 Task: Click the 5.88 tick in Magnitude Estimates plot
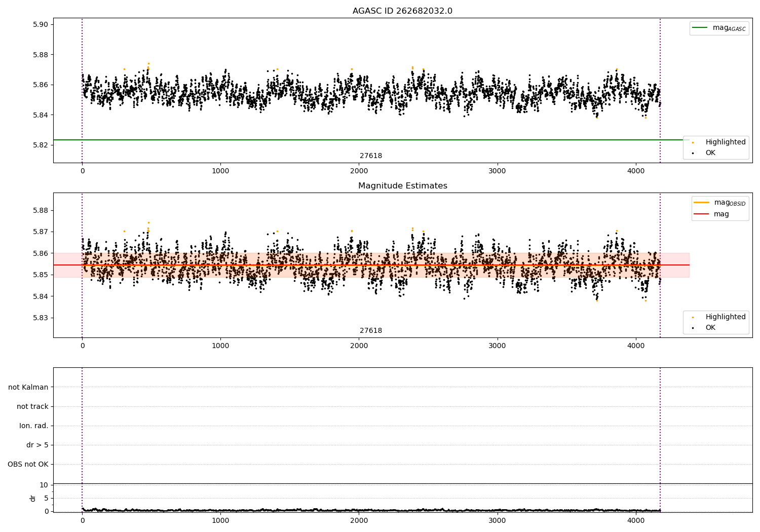(41, 210)
